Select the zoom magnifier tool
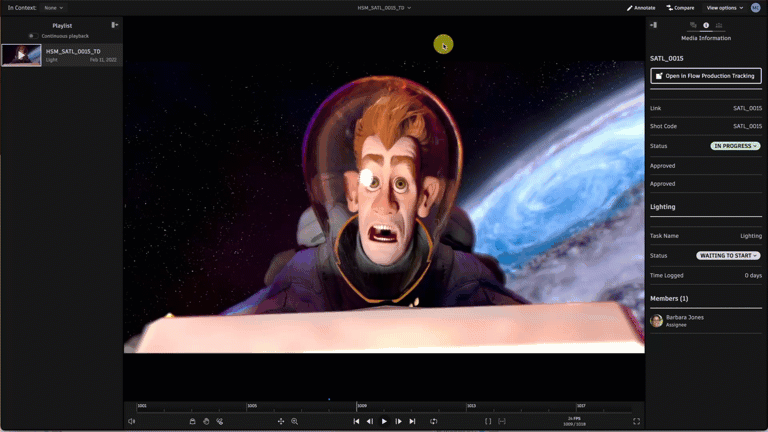 click(294, 421)
